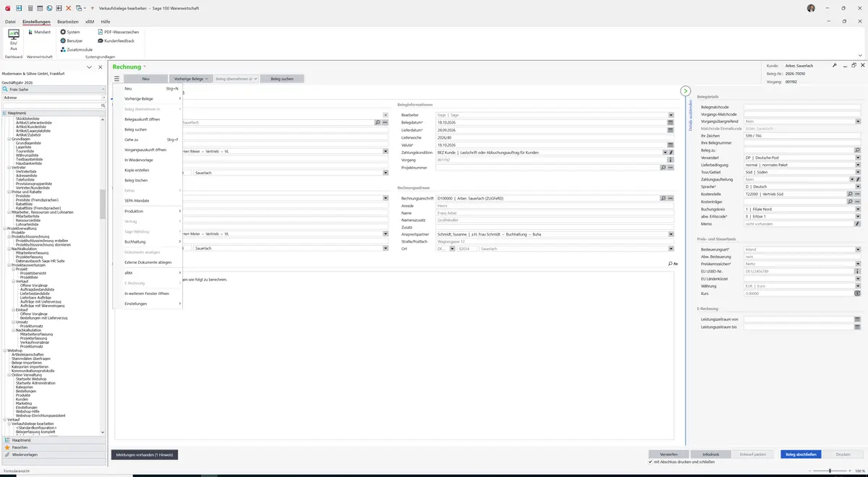The image size is (868, 477).
Task: Switch to Bearbeiten ribbon tab
Action: coord(67,22)
